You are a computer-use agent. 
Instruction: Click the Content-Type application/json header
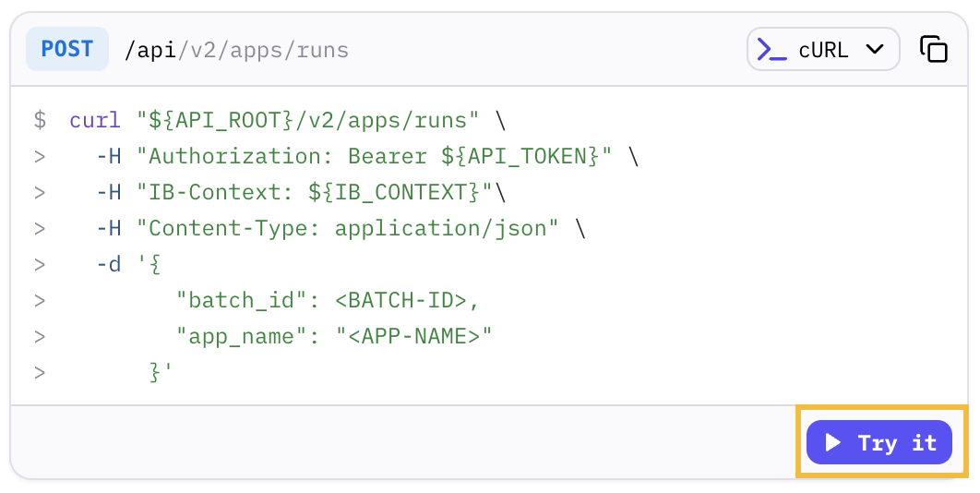347,228
